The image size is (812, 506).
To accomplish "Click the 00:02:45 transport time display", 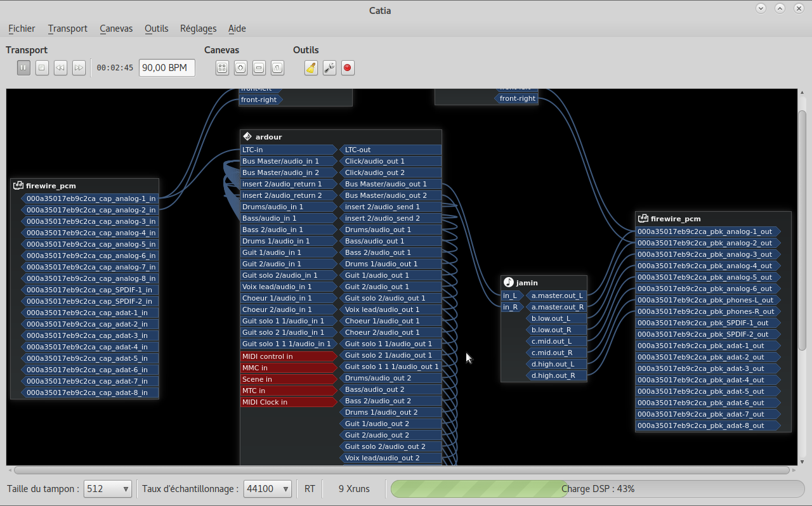I will (x=115, y=68).
